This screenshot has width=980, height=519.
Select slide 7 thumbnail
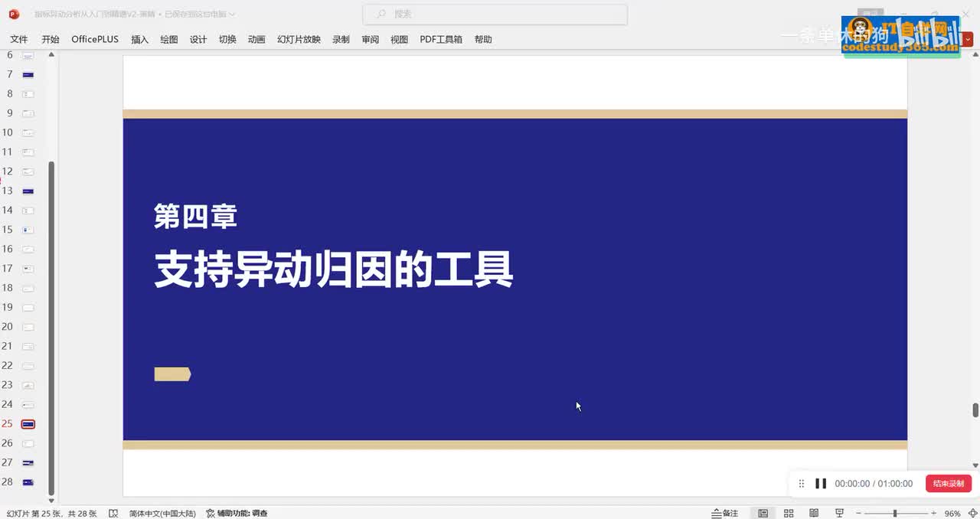(28, 74)
